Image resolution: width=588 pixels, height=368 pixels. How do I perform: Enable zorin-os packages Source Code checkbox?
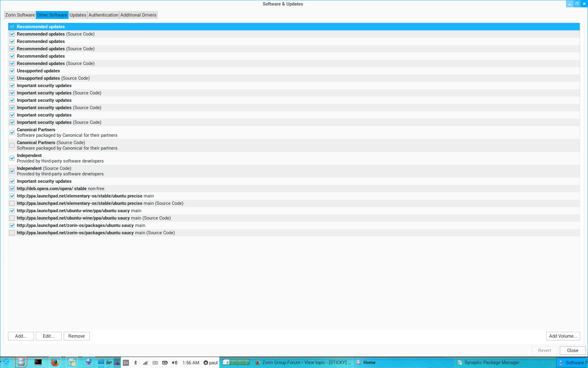point(12,233)
